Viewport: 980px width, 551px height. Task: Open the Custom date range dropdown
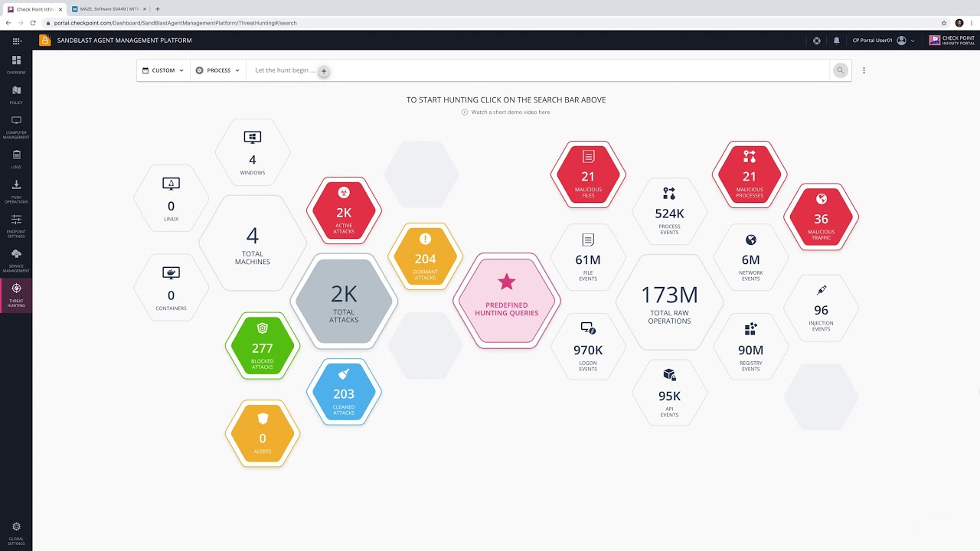pos(163,70)
